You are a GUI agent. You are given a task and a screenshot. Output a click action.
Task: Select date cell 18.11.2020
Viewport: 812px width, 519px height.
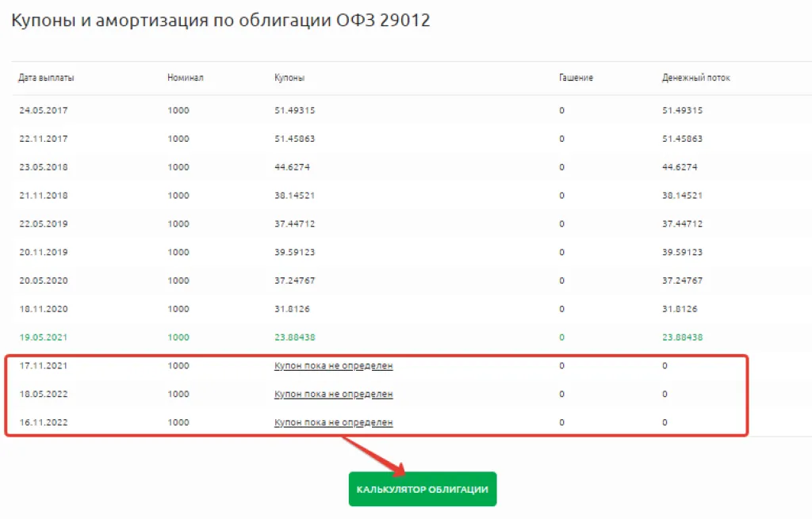coord(44,309)
